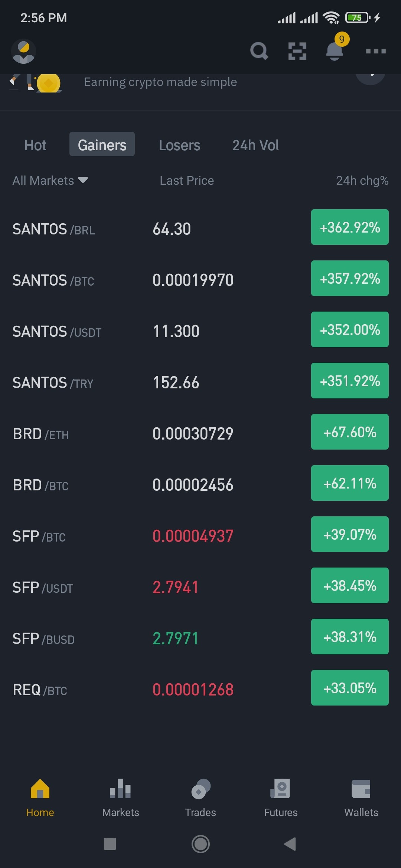Open the three-dot more menu
401x868 pixels.
point(376,51)
